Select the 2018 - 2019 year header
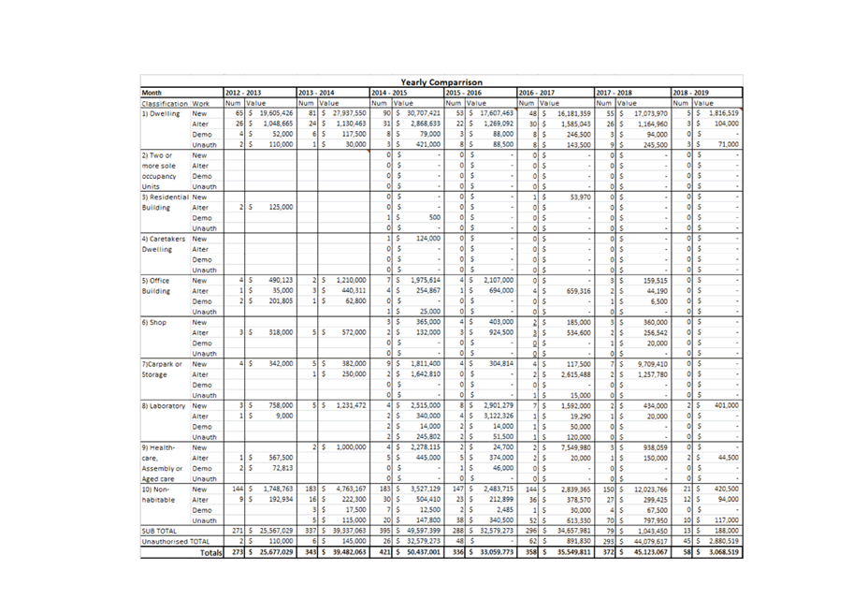The width and height of the screenshot is (868, 614). click(x=690, y=93)
